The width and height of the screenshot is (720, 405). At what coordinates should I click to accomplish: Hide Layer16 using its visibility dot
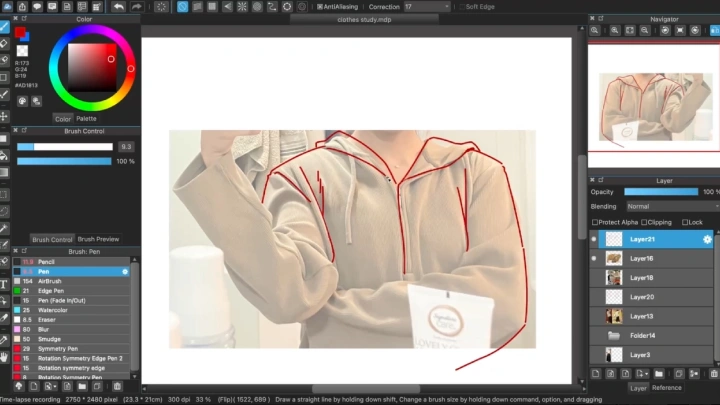tap(594, 259)
